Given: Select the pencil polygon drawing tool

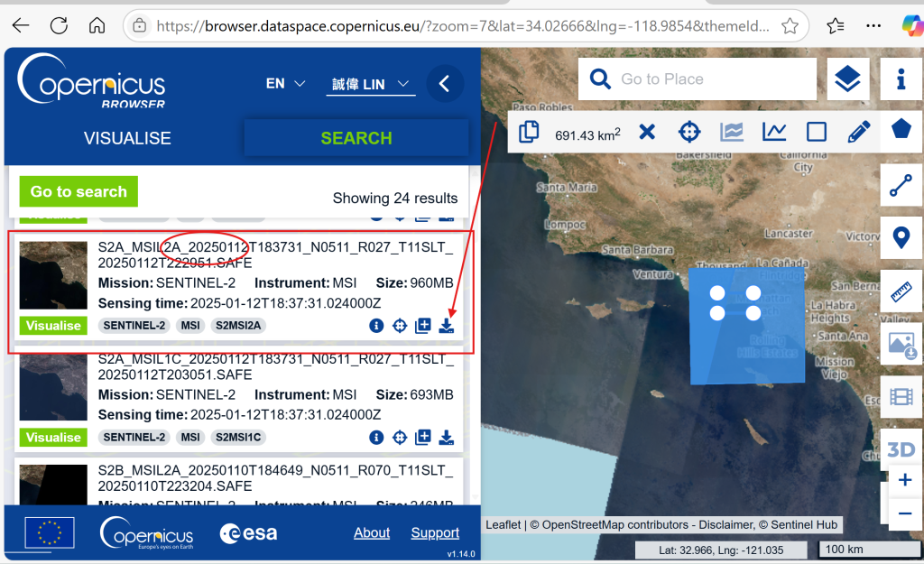Looking at the screenshot, I should (859, 132).
